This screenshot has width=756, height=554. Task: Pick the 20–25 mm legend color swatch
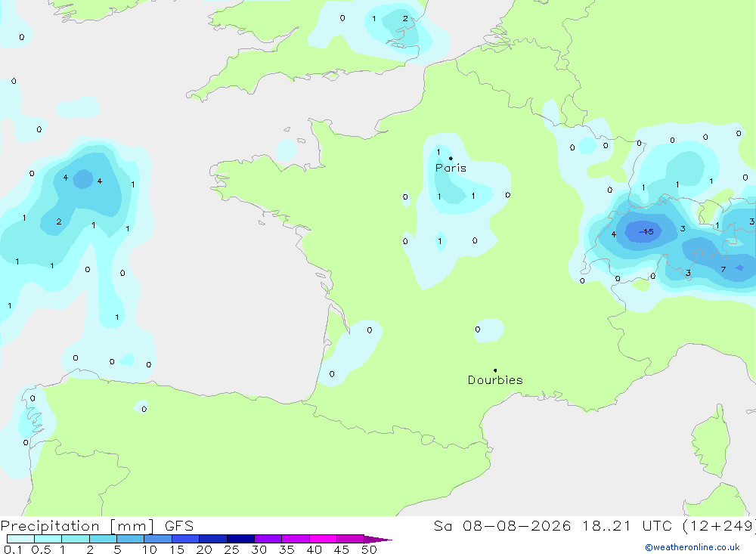[x=212, y=539]
